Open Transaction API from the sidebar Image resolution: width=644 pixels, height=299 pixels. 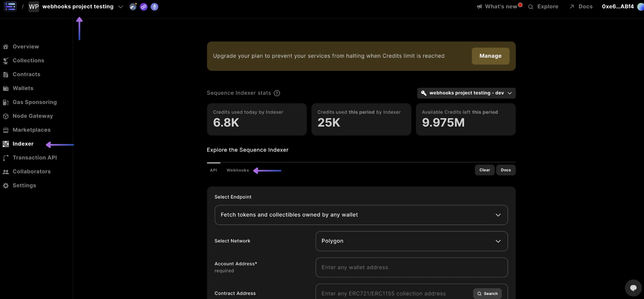click(35, 158)
